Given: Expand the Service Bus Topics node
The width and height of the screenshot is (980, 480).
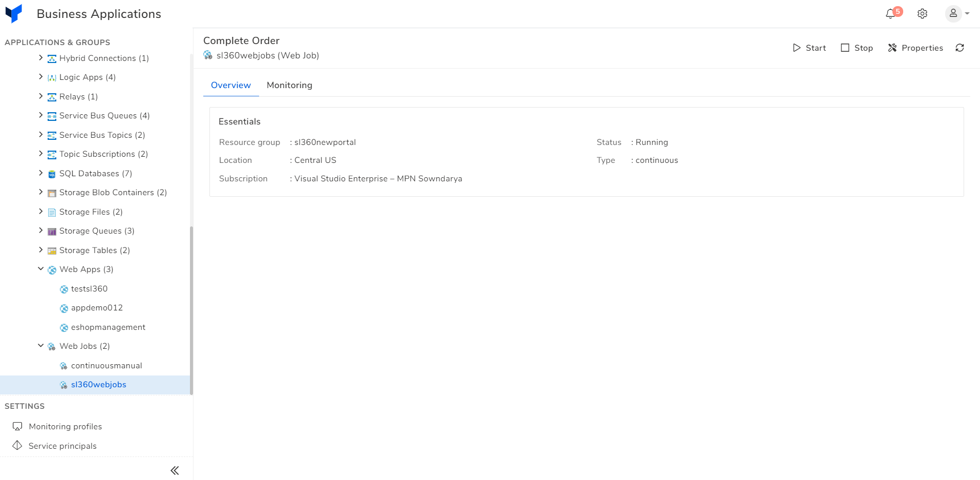Looking at the screenshot, I should (41, 135).
